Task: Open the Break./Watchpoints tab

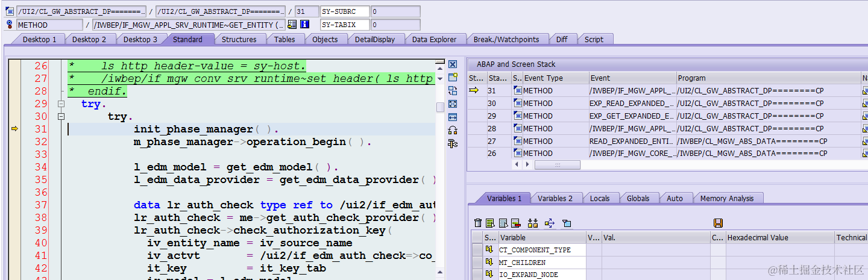Action: coord(506,39)
